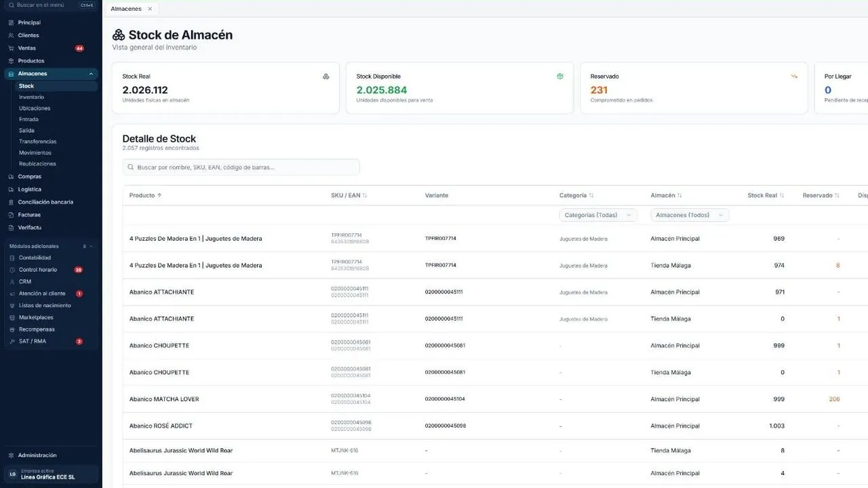Click the Stock Real card icon

(x=326, y=77)
